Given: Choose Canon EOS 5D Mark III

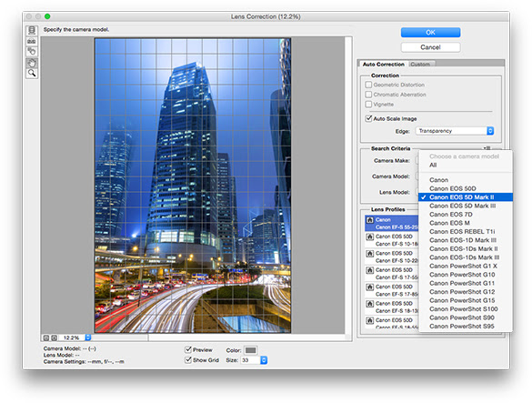Looking at the screenshot, I should (x=466, y=206).
